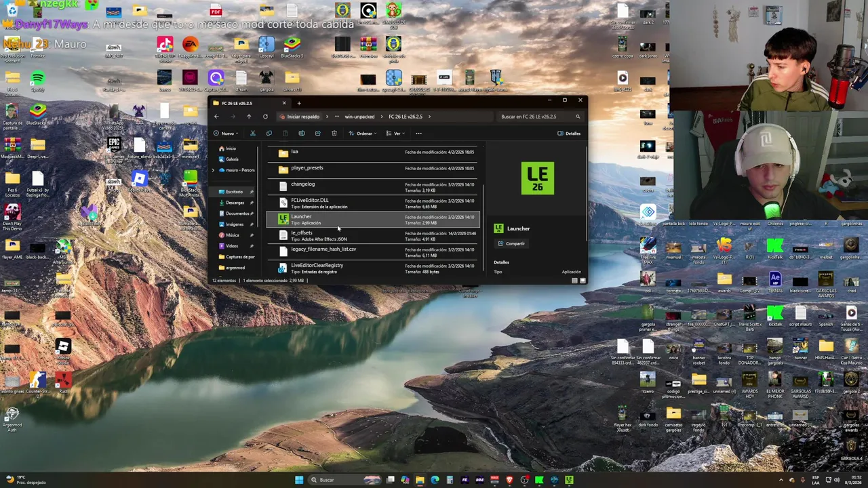Go back in File Explorer

(216, 117)
